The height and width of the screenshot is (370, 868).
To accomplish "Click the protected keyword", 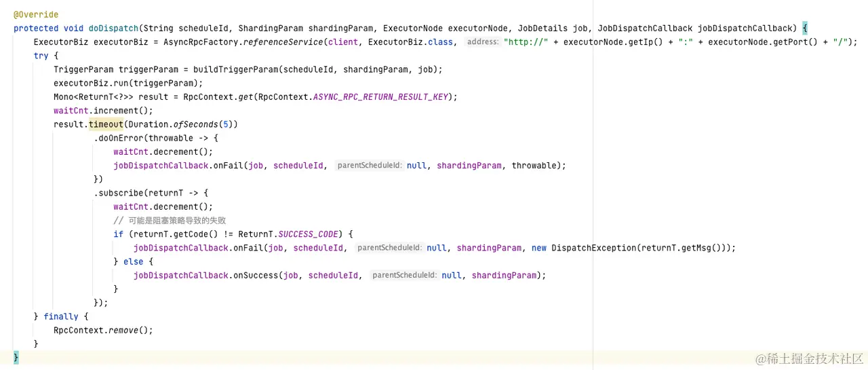I will tap(36, 28).
